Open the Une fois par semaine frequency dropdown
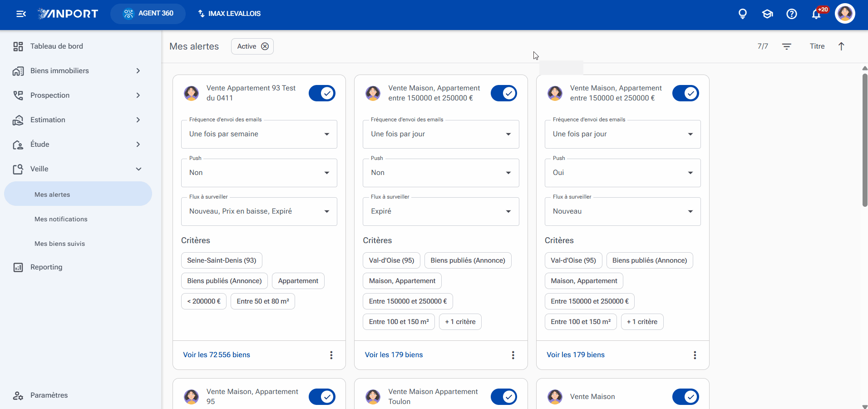The image size is (868, 409). (259, 134)
